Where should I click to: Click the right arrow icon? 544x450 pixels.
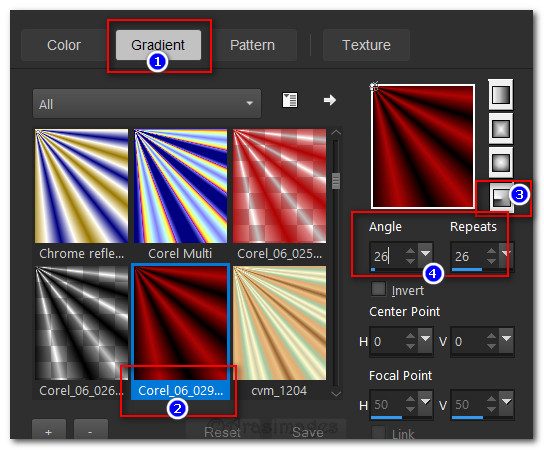[330, 100]
